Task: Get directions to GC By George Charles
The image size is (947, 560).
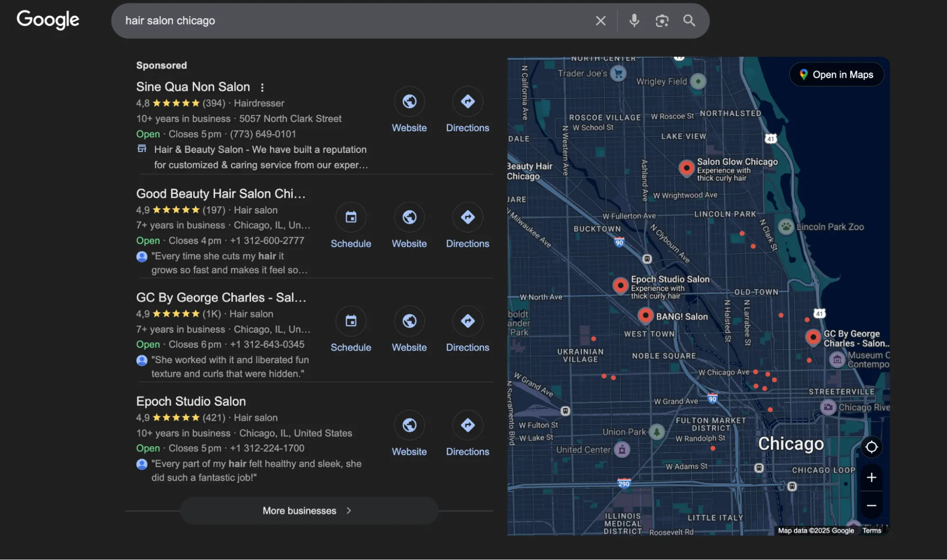Action: 468,321
